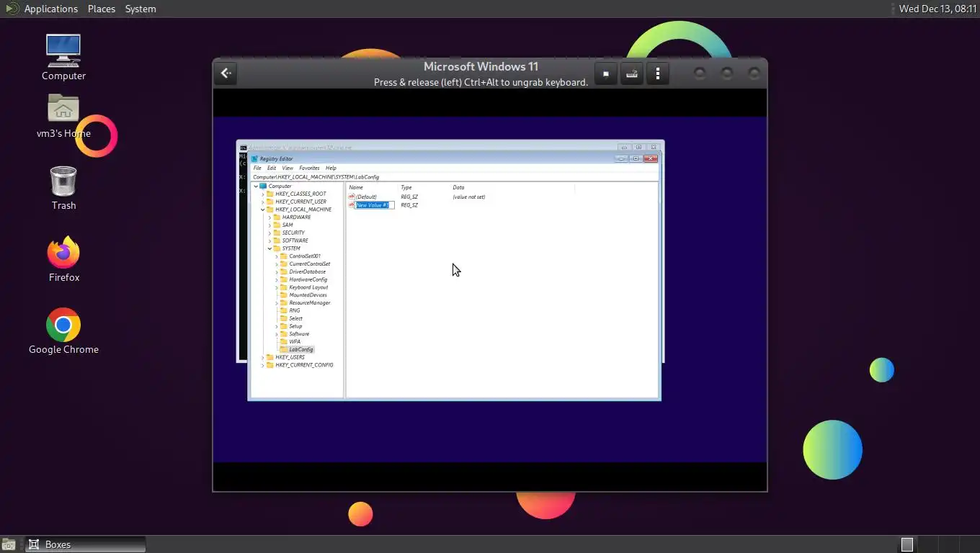Collapse the HKEY_LOCAL_MACHINE node
This screenshot has height=553, width=980.
tap(263, 210)
